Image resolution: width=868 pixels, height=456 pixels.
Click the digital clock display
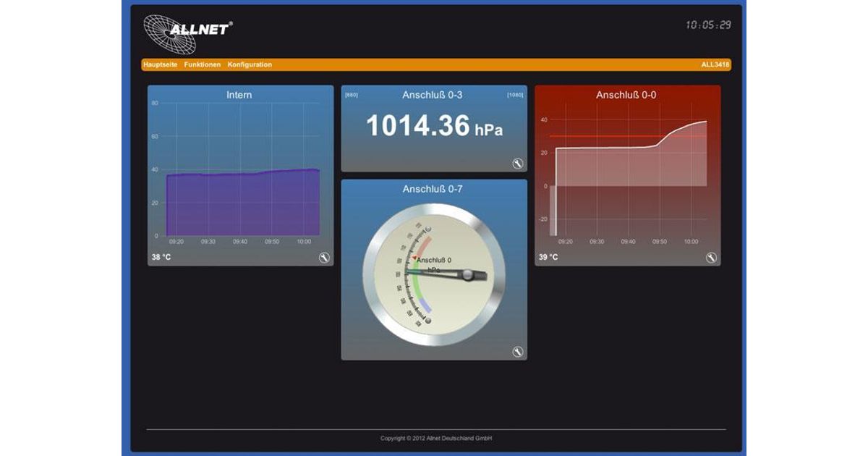click(708, 25)
